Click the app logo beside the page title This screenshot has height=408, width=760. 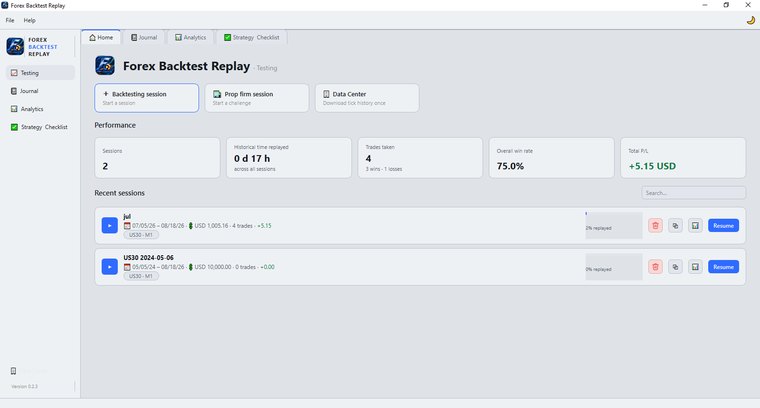click(105, 66)
